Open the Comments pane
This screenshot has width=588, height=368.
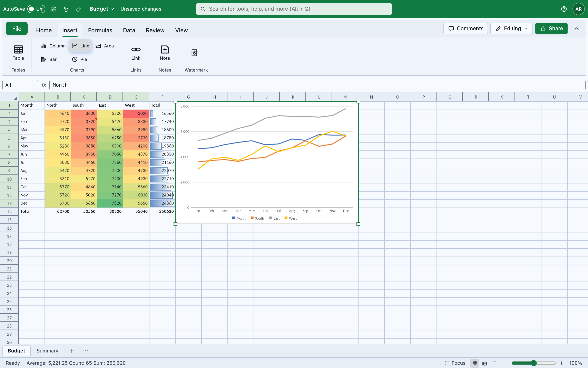click(465, 28)
